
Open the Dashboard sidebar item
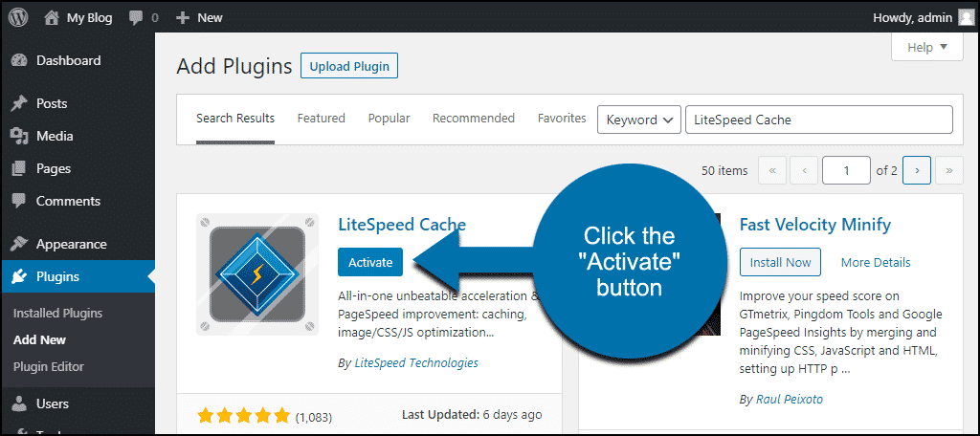(68, 60)
